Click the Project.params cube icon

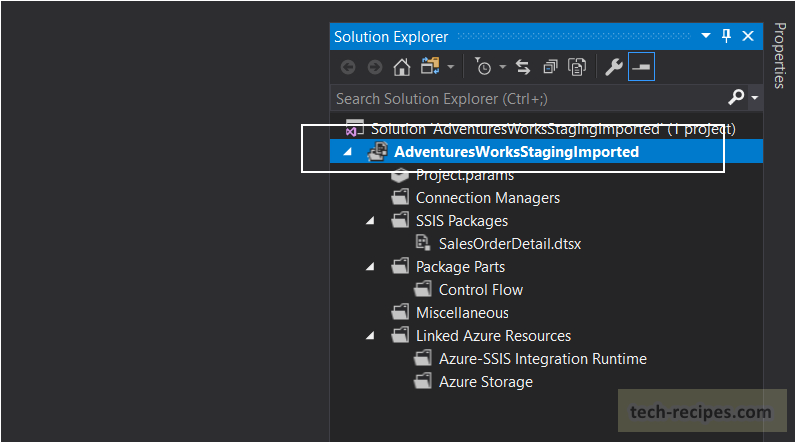(x=400, y=175)
